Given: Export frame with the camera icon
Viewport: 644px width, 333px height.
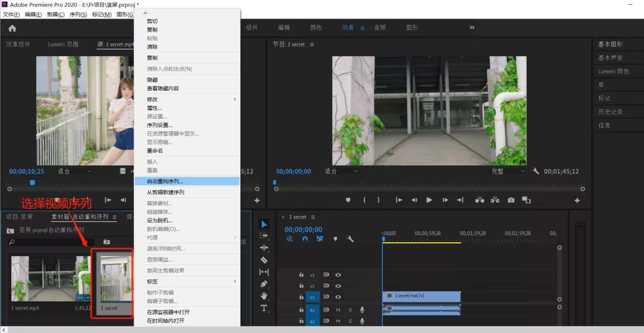Looking at the screenshot, I should click(511, 200).
